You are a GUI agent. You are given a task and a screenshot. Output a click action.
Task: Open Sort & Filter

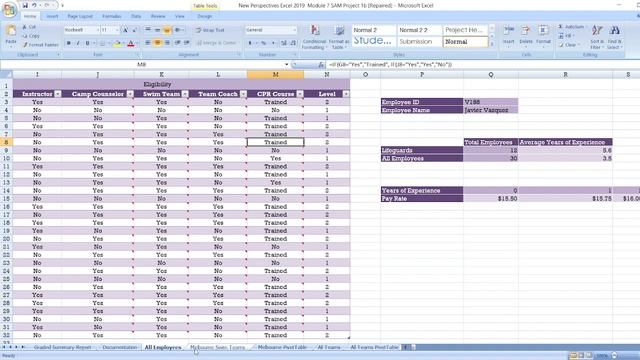click(597, 37)
